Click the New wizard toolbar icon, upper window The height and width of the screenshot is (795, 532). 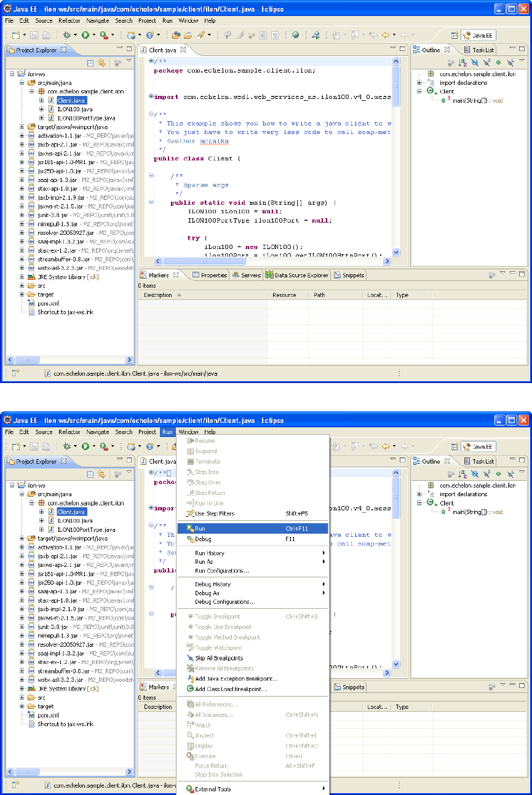tap(15, 35)
